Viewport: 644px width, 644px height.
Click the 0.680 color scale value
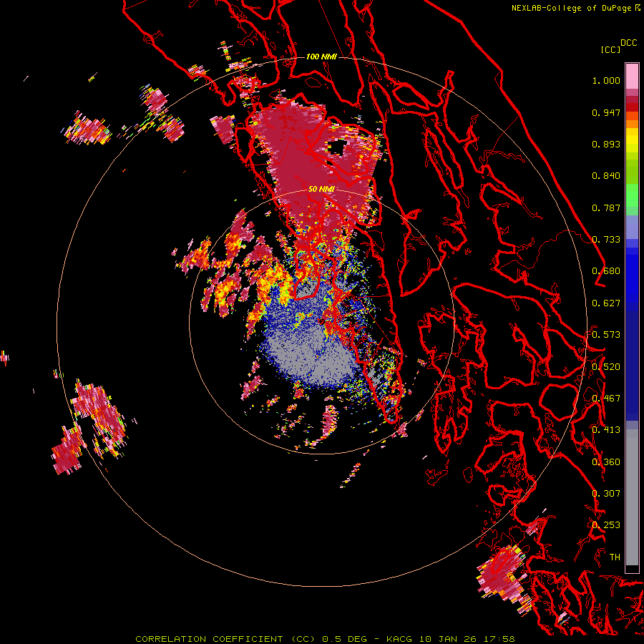[606, 271]
